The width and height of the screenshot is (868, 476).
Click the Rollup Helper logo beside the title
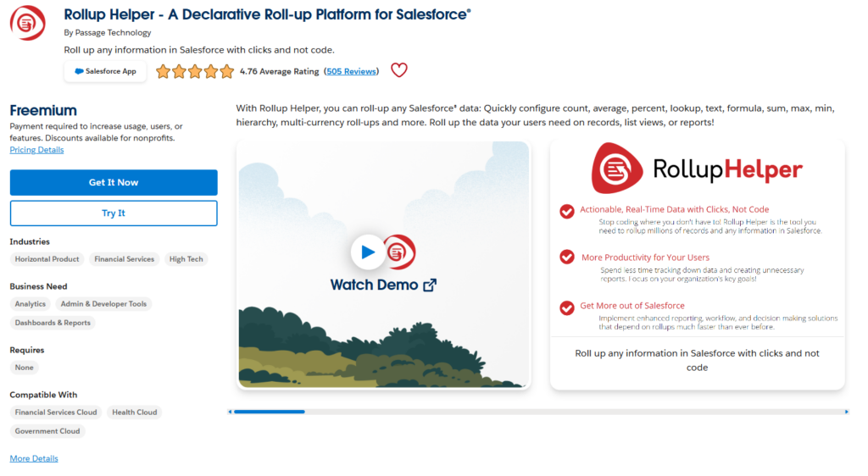(x=27, y=23)
